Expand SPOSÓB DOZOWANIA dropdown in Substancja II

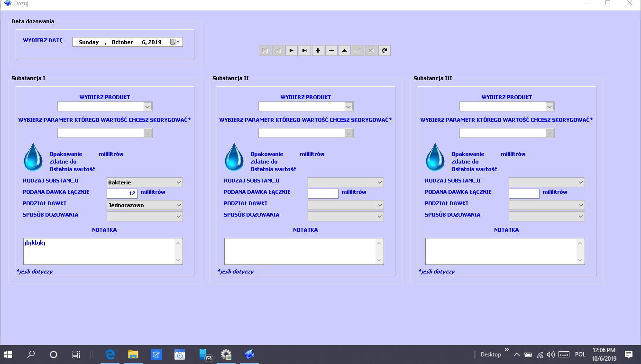(x=379, y=217)
